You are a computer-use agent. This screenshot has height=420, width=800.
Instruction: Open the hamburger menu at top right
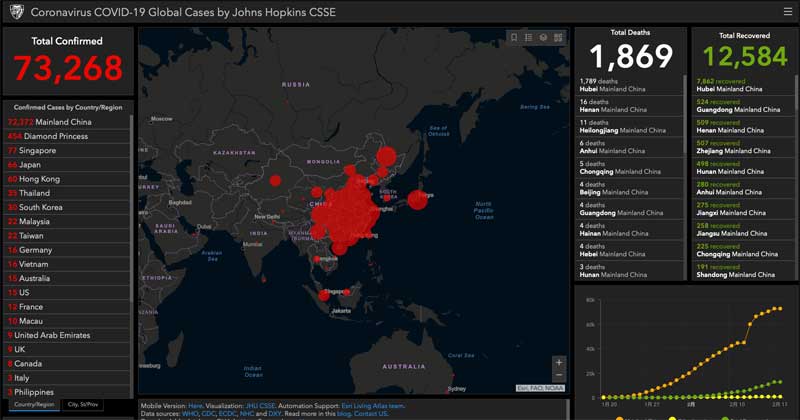point(788,12)
